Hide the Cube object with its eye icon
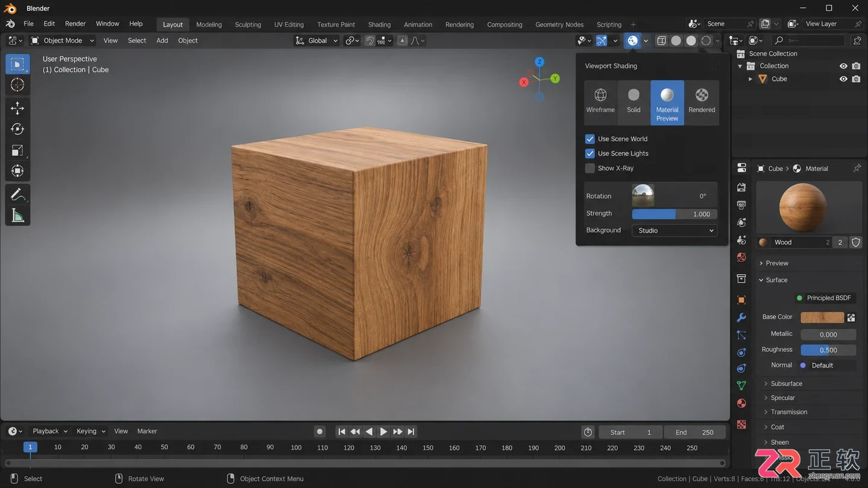 coord(843,79)
